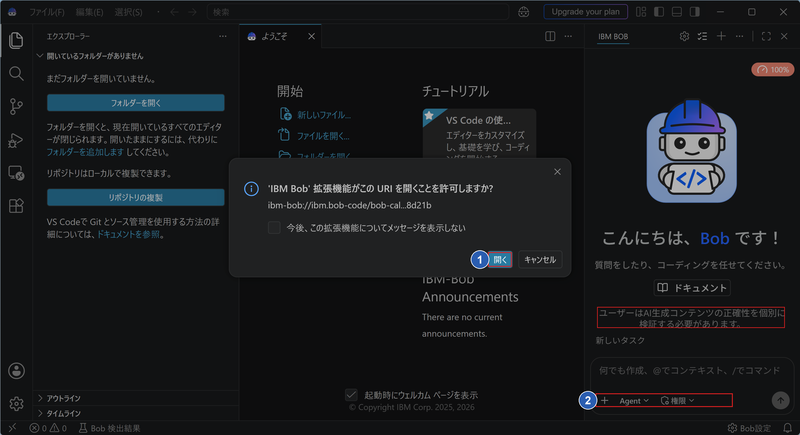This screenshot has height=435, width=800.
Task: Click キャンセル in the URI dialog
Action: coord(540,260)
